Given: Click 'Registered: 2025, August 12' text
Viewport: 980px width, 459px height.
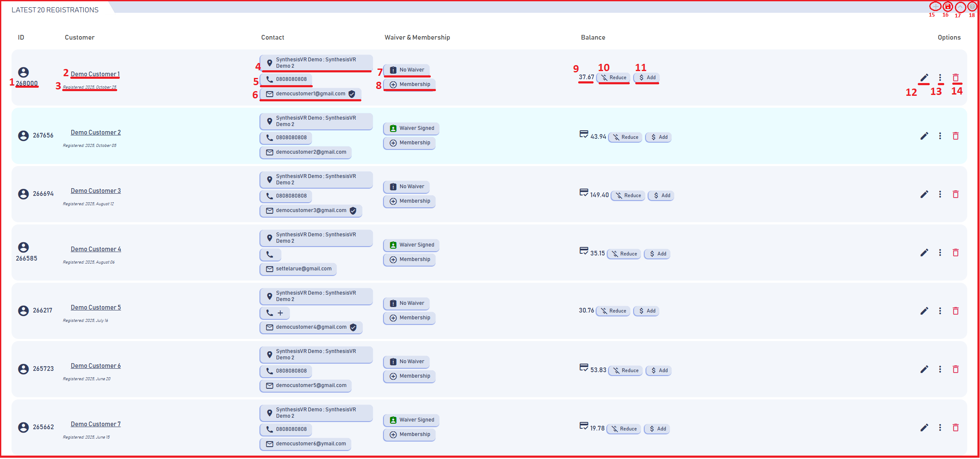Looking at the screenshot, I should (x=89, y=204).
